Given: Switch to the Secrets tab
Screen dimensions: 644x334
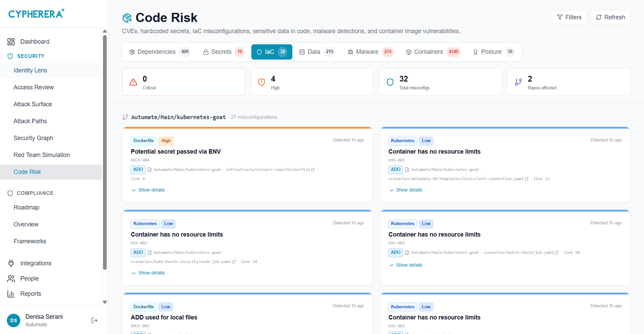Looking at the screenshot, I should click(223, 52).
